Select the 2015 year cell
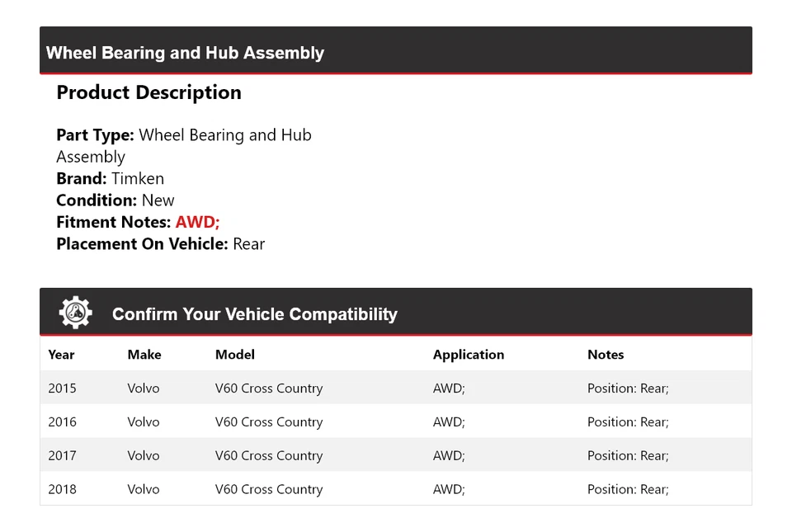Screen dimensions: 792x532 coord(62,388)
